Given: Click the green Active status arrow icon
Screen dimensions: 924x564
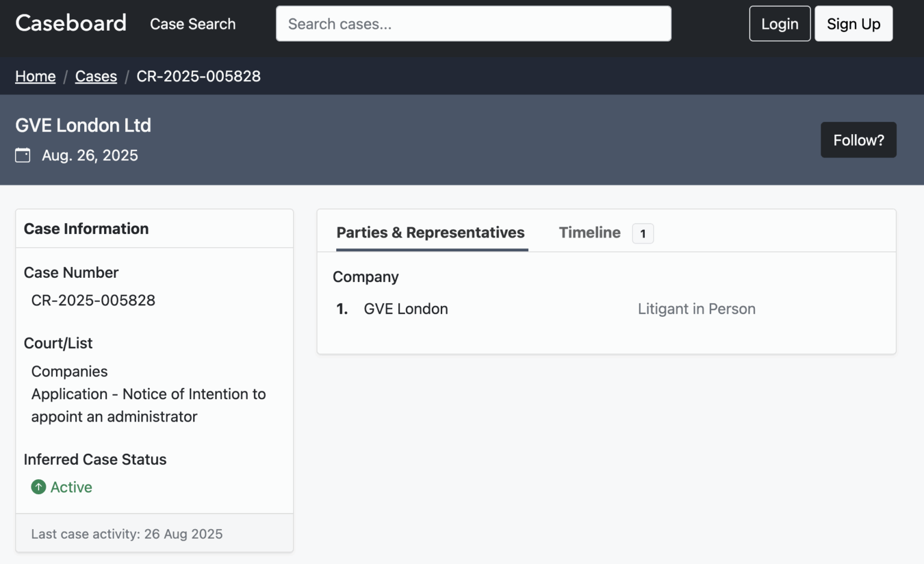Looking at the screenshot, I should point(38,487).
